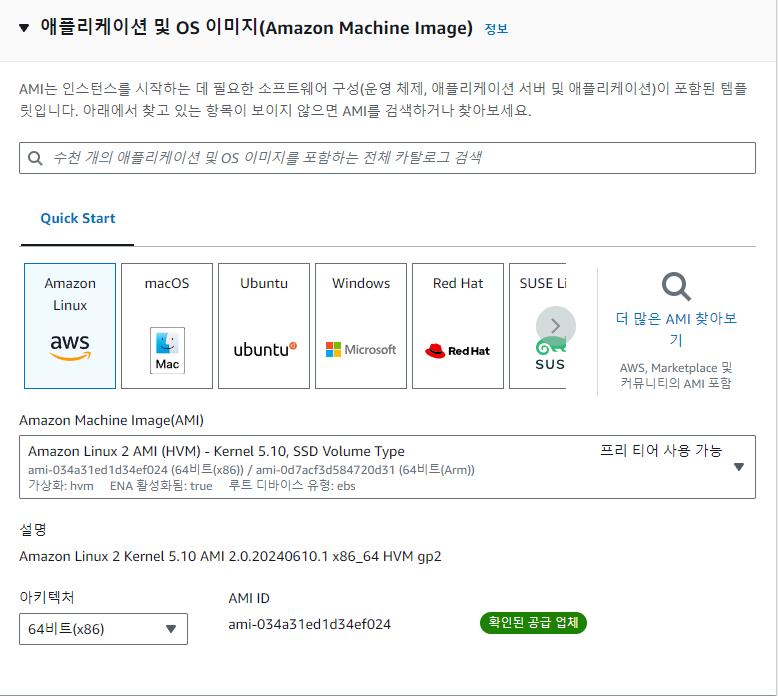Click the magnifier icon in search box
Screen dimensions: 778x696
point(35,158)
